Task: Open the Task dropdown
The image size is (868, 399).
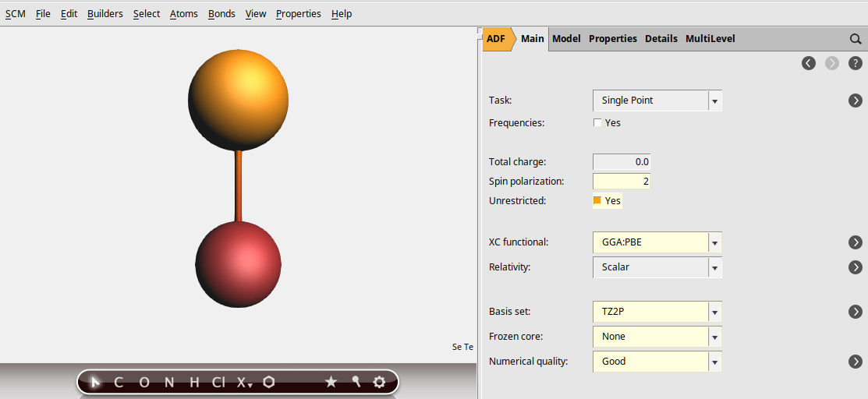Action: click(714, 101)
